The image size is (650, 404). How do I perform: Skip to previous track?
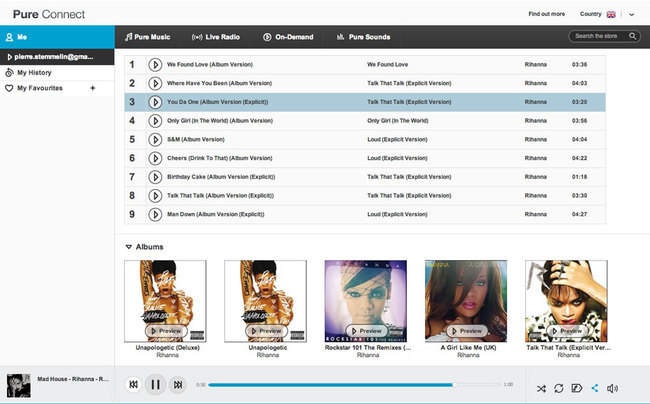pos(133,385)
